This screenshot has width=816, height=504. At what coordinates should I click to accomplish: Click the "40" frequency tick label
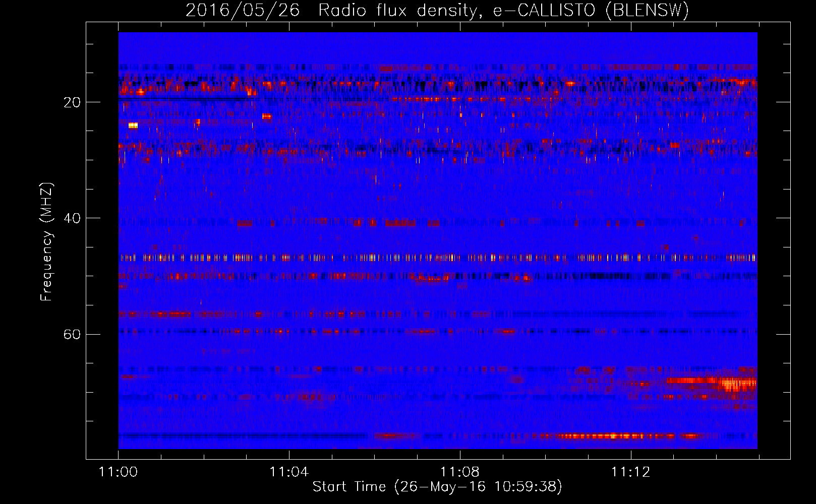[72, 218]
